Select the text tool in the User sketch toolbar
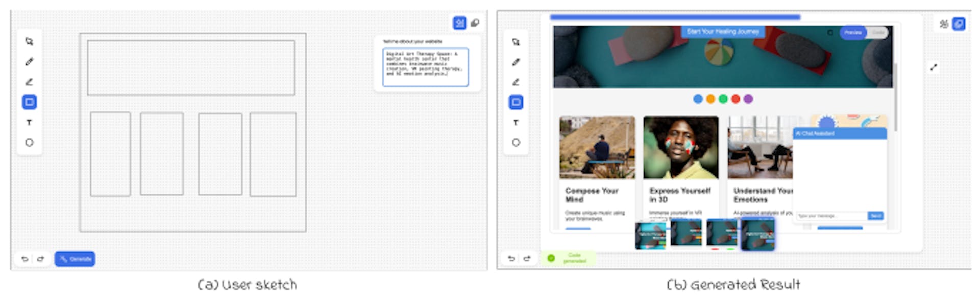980x297 pixels. point(30,123)
